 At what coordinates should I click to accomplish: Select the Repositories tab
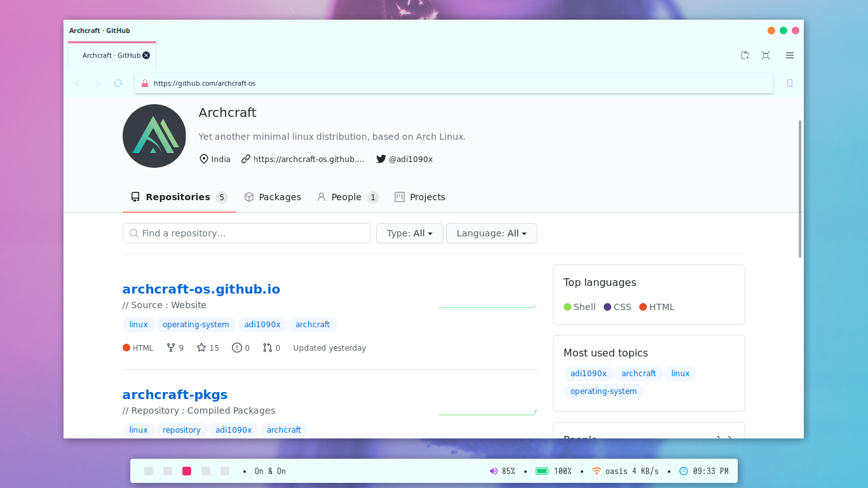tap(179, 197)
